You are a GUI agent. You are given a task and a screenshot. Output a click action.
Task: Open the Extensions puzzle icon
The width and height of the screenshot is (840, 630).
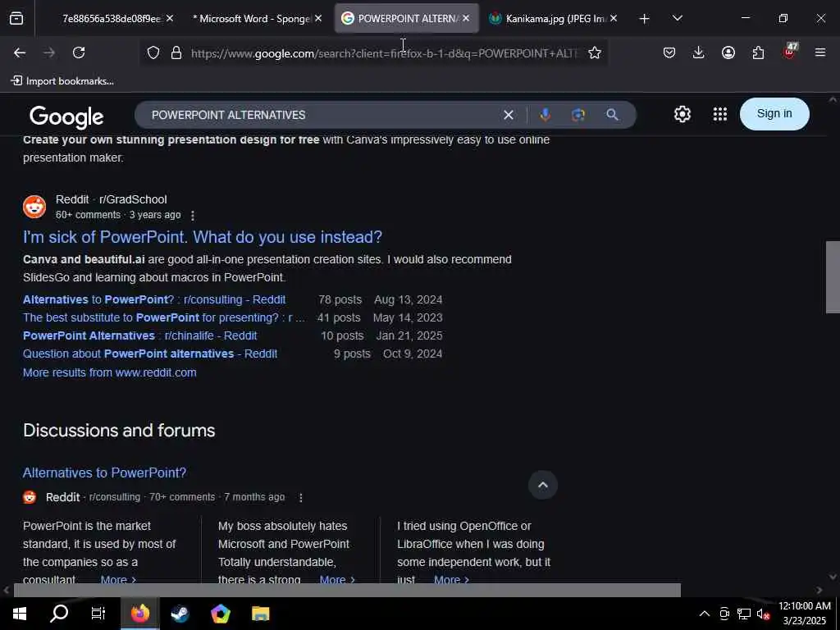click(758, 52)
